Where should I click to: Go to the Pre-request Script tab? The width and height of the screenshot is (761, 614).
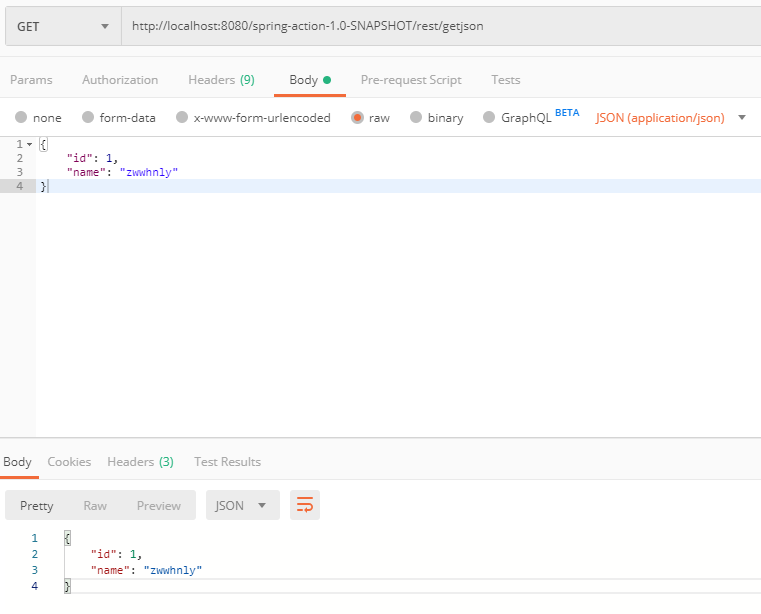click(x=411, y=80)
